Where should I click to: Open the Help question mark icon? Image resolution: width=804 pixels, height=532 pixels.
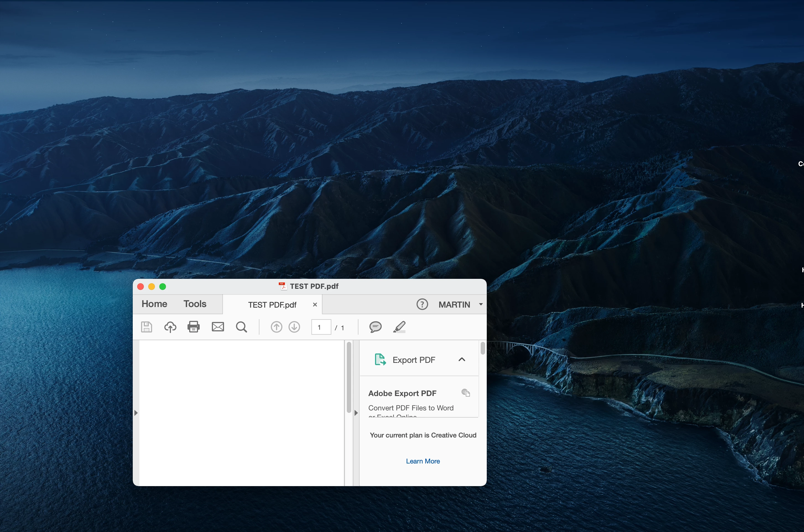tap(422, 304)
